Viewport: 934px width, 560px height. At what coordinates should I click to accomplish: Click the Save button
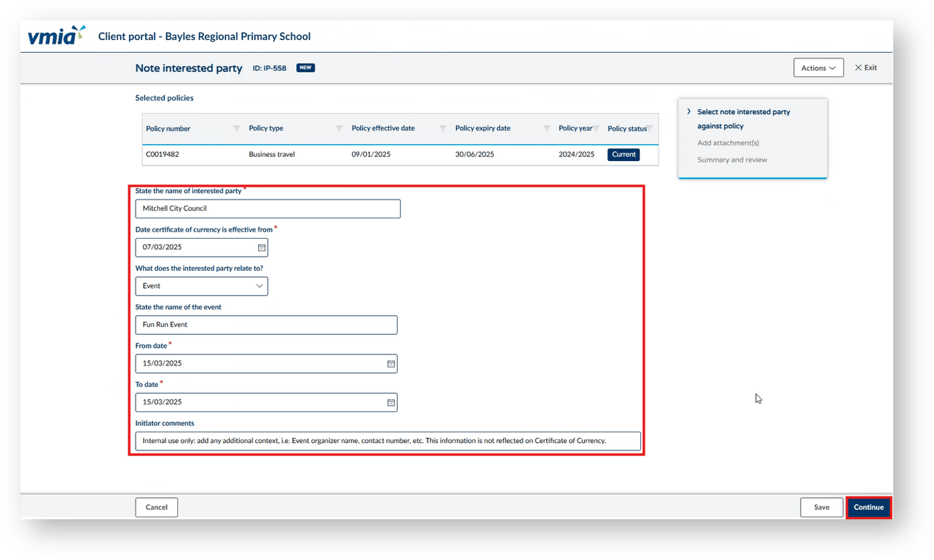822,507
